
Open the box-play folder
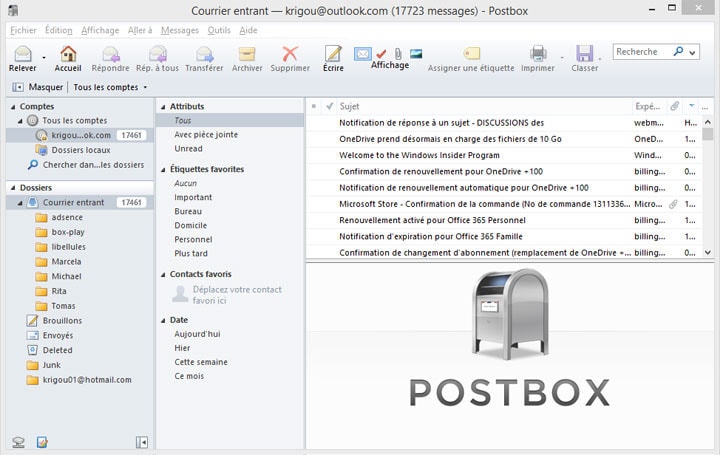pos(68,232)
